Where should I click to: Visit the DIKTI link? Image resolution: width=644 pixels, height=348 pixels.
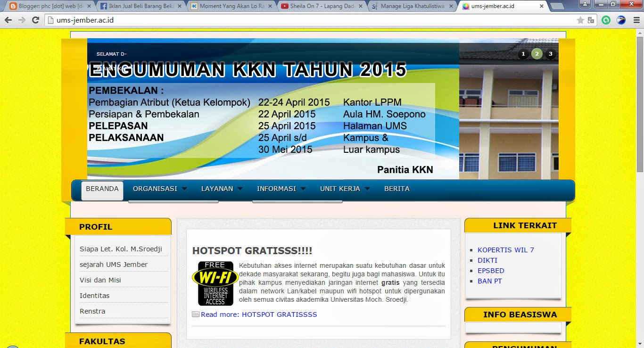pos(487,260)
